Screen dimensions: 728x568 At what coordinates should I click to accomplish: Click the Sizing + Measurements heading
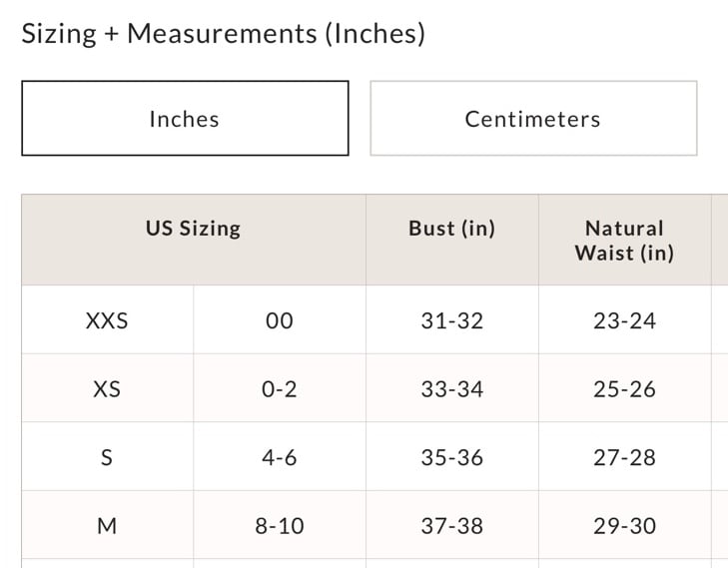pos(224,33)
